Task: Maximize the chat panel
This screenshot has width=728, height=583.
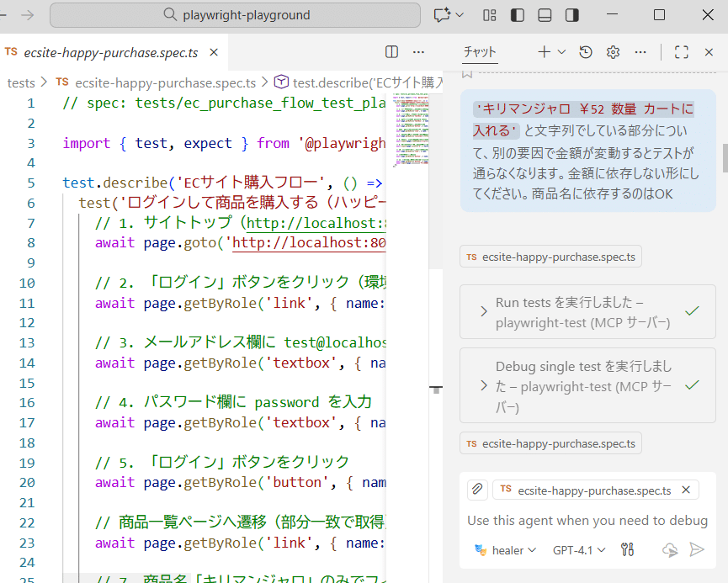Action: [x=682, y=52]
